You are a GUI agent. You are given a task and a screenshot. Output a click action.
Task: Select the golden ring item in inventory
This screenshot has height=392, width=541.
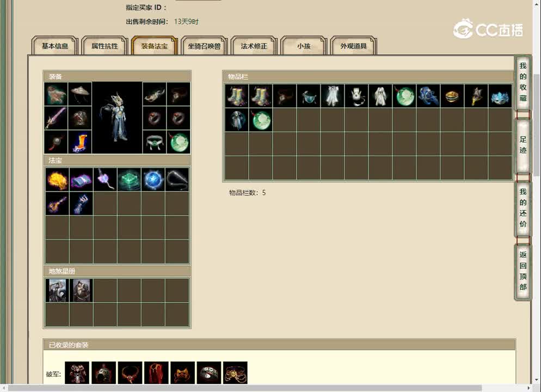click(452, 96)
